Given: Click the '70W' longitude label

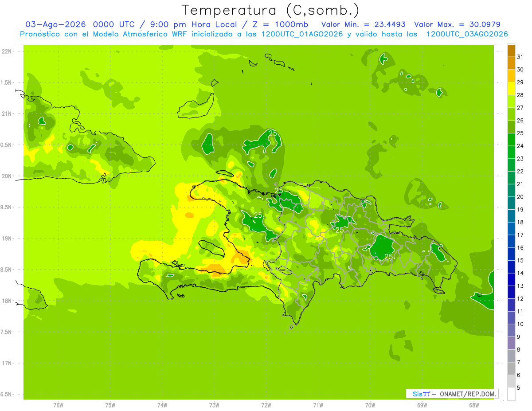Looking at the screenshot, I should point(370,405).
